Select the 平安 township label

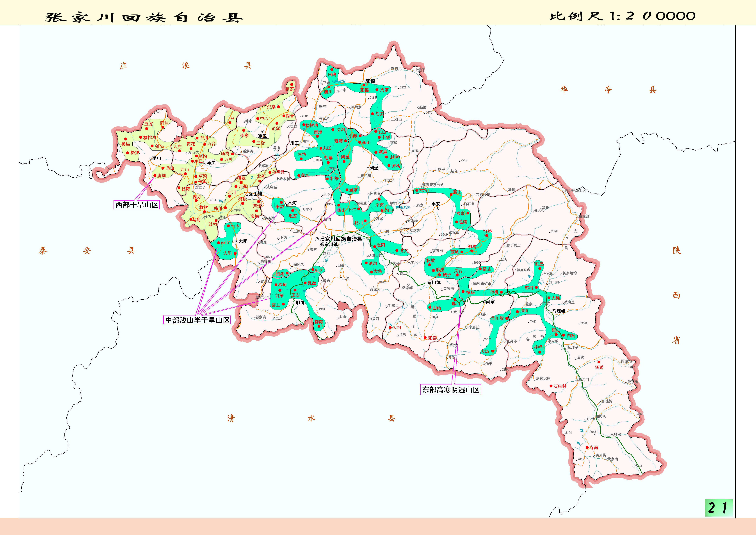pos(436,204)
